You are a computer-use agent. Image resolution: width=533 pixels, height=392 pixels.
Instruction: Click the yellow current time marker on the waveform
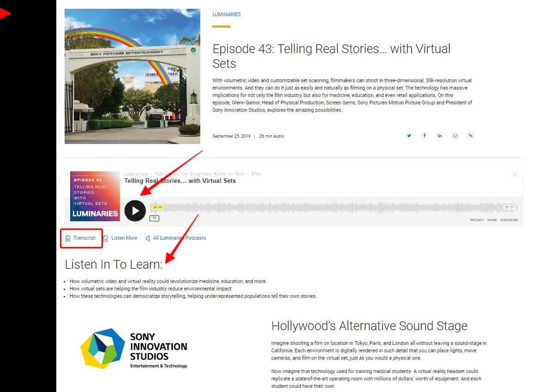click(x=157, y=207)
